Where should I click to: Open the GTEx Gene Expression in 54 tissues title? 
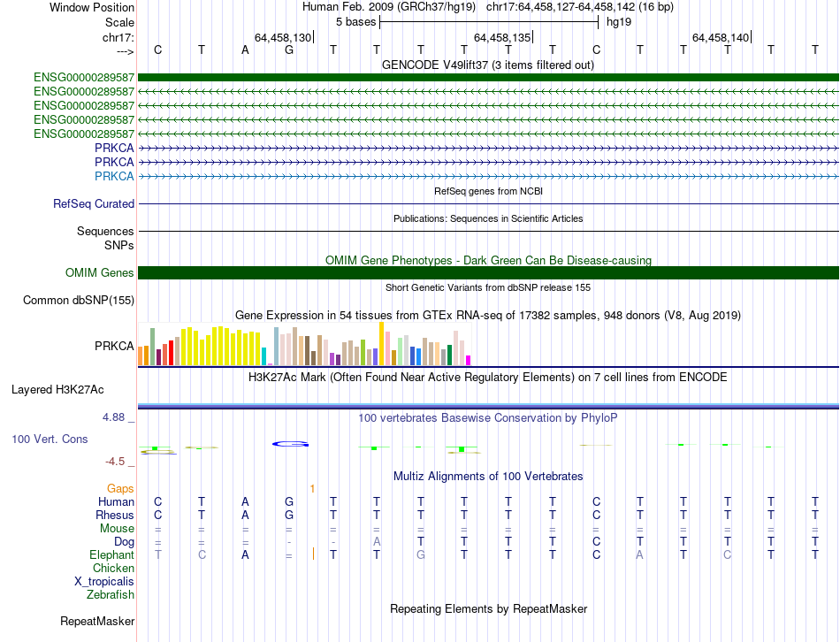[488, 315]
